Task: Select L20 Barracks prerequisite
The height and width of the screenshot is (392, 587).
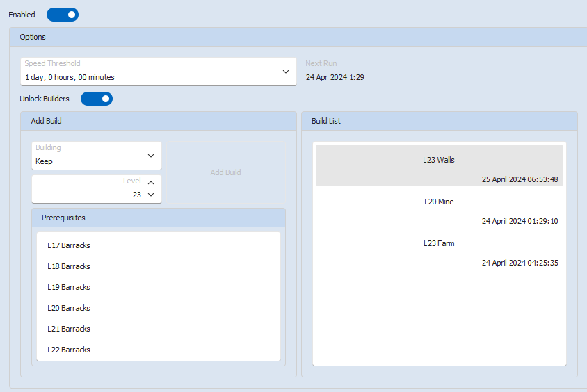Action: point(69,308)
